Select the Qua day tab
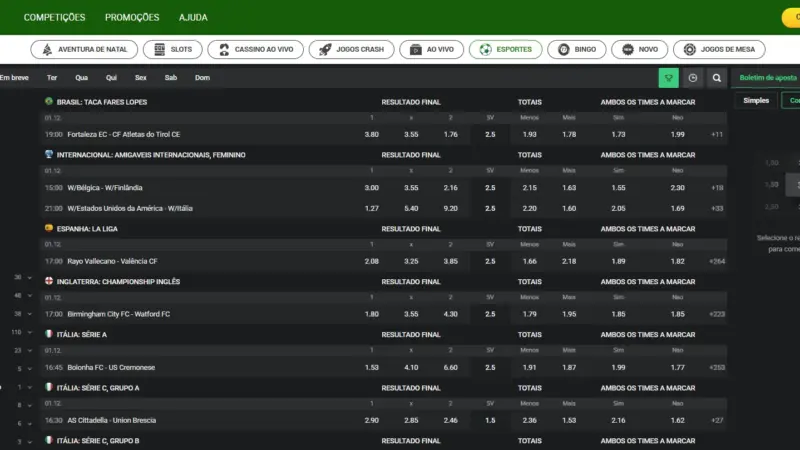 click(82, 78)
